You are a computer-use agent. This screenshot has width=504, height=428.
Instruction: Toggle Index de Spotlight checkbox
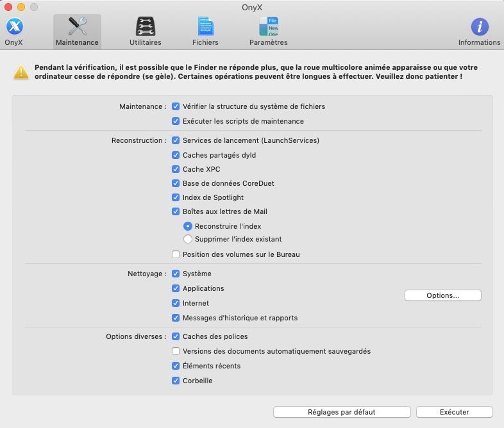(176, 197)
